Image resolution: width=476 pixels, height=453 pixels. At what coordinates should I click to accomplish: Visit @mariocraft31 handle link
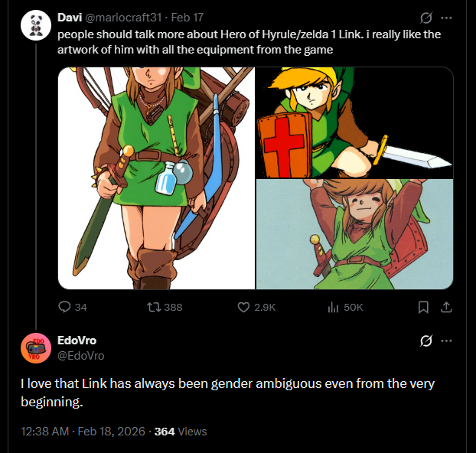point(127,18)
